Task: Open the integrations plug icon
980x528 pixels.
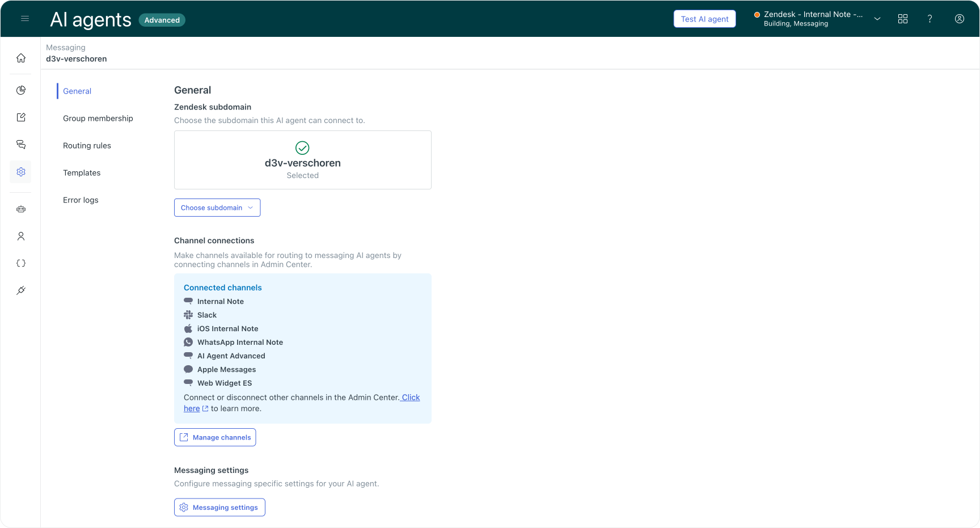Action: [21, 290]
